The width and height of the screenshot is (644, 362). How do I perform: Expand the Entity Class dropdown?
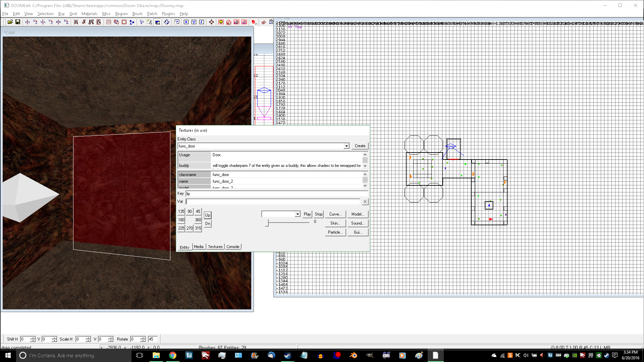346,146
